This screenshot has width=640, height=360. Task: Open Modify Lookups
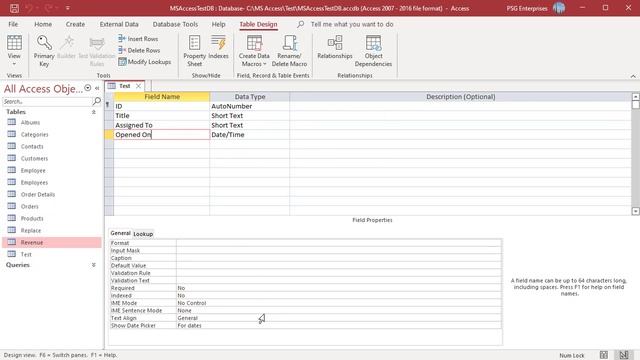[144, 62]
